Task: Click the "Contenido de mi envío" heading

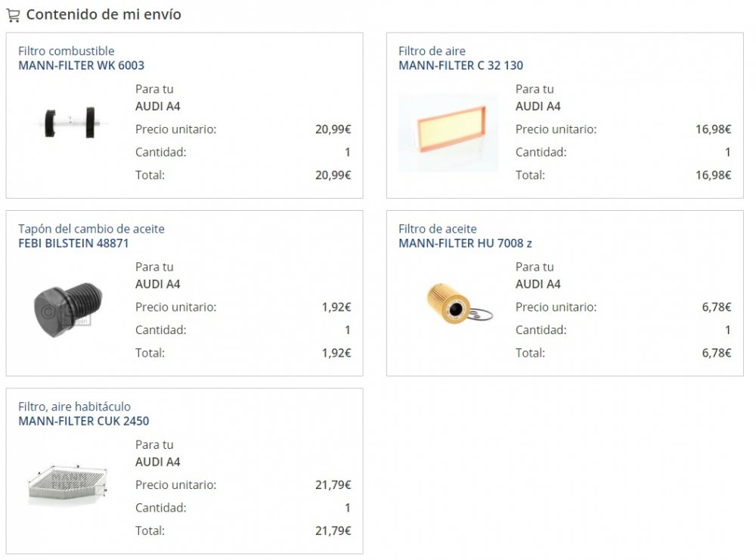Action: point(104,14)
